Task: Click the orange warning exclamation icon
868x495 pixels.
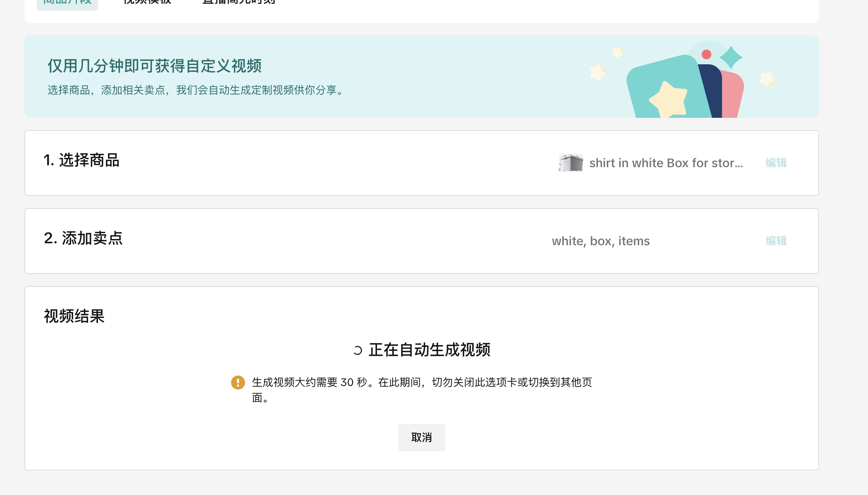Action: coord(238,382)
